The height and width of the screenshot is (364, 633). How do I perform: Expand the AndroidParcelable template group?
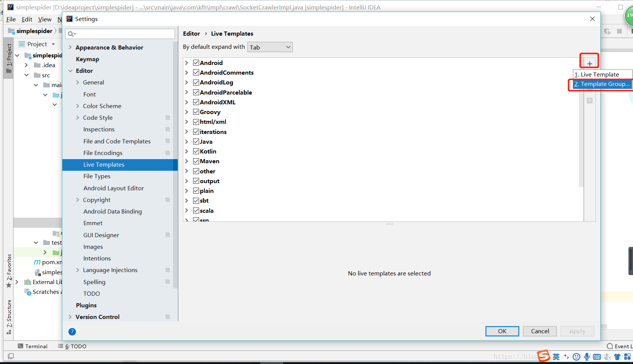[187, 92]
